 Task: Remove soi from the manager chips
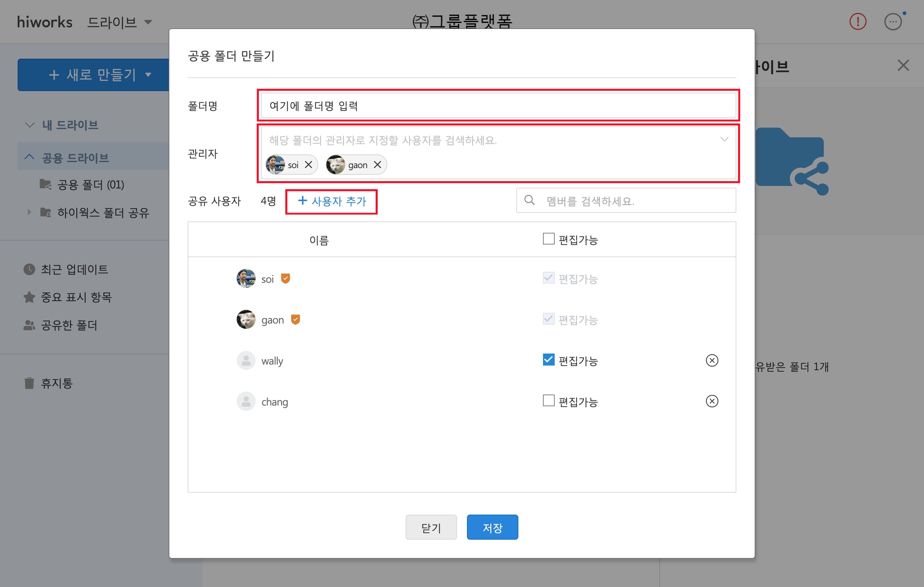308,165
